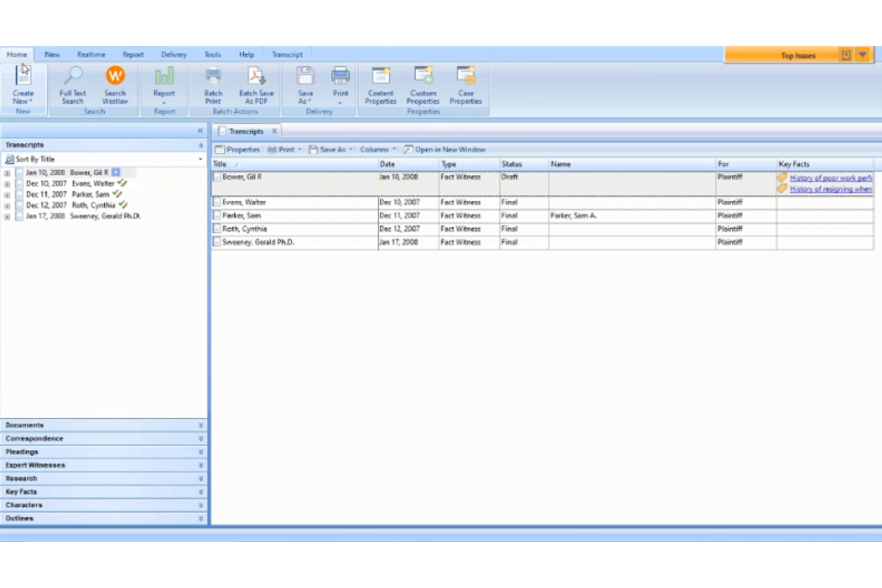Open the Columns dropdown in the Transcripts toolbar
Viewport: 882px width, 588px height.
(x=377, y=150)
